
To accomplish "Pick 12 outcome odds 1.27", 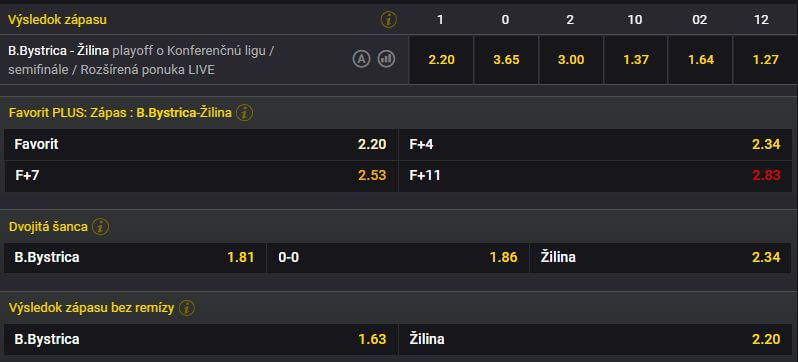I will pos(765,60).
